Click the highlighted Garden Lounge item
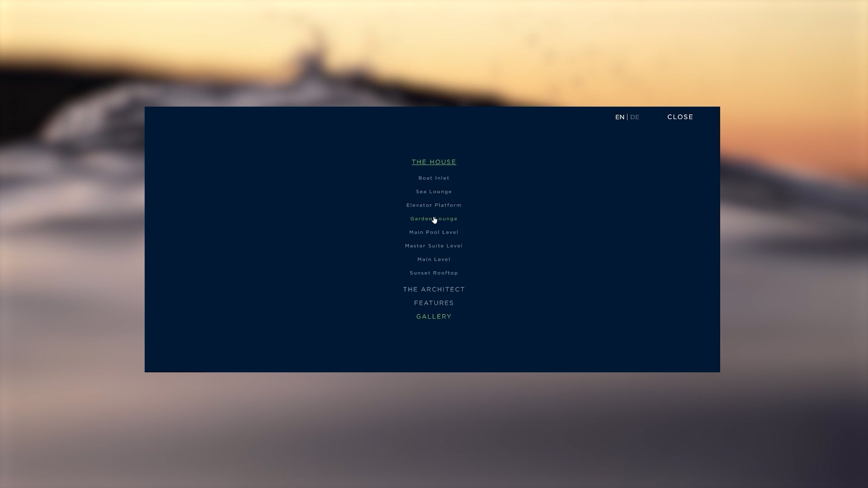Image resolution: width=868 pixels, height=488 pixels. (434, 219)
